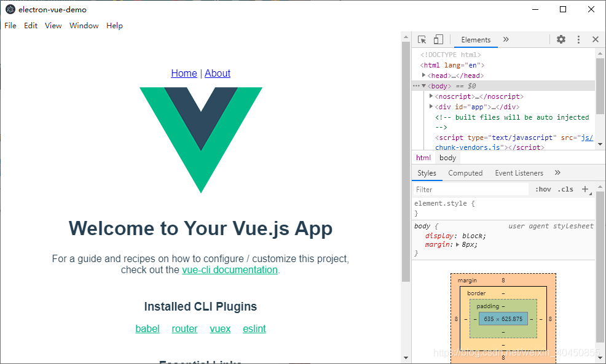Screen dimensions: 606x364
Task: Open the vue-cli documentation link
Action: click(230, 269)
